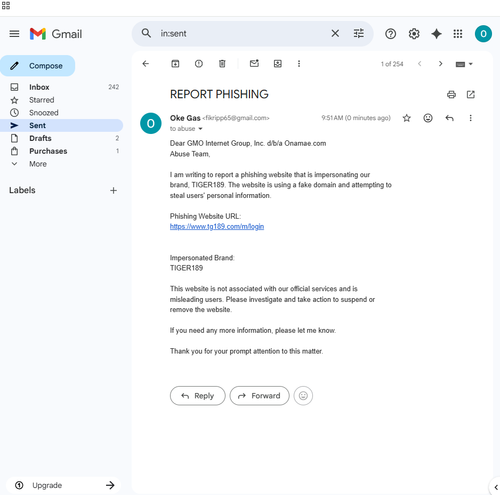This screenshot has height=495, width=500.
Task: Mark the email as unread
Action: coord(254,63)
